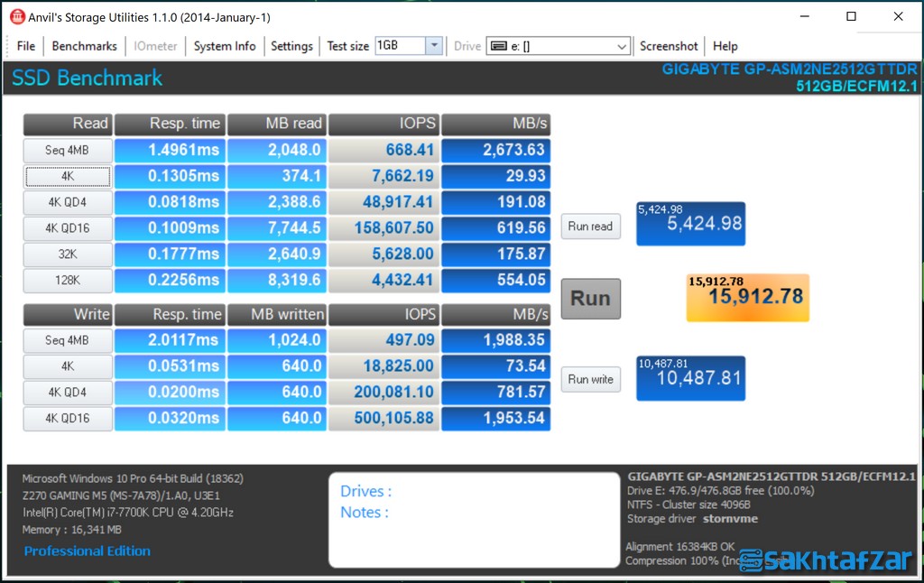Click the Read column header
924x583 pixels.
(68, 124)
